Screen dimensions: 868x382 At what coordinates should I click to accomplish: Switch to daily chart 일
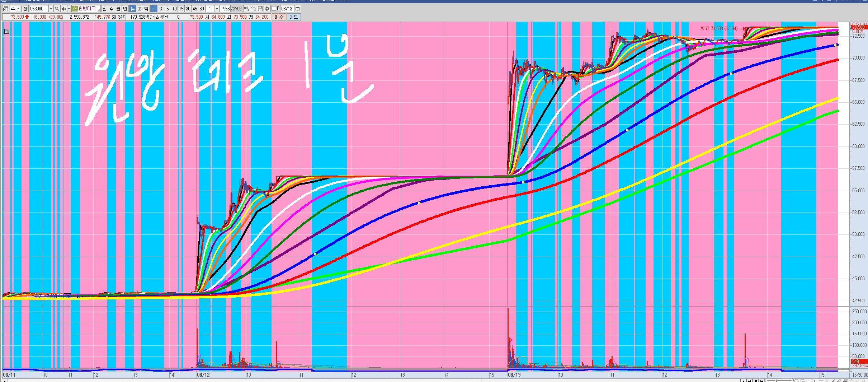104,9
